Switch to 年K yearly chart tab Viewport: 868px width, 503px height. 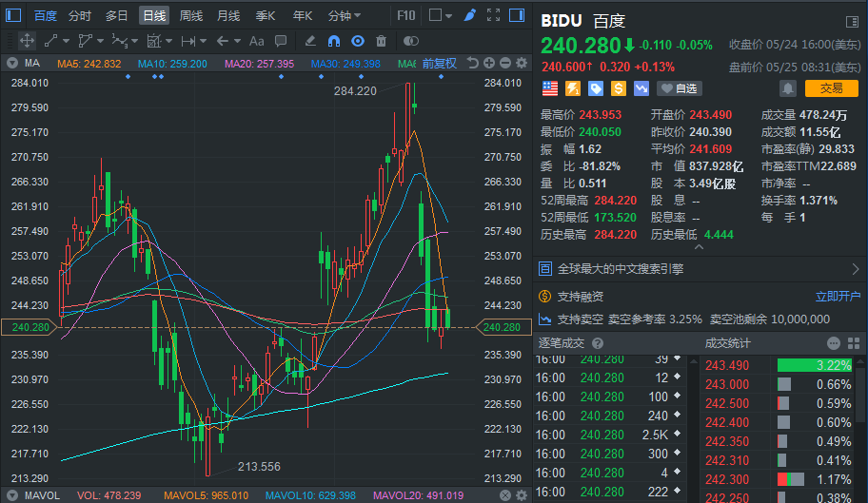303,15
